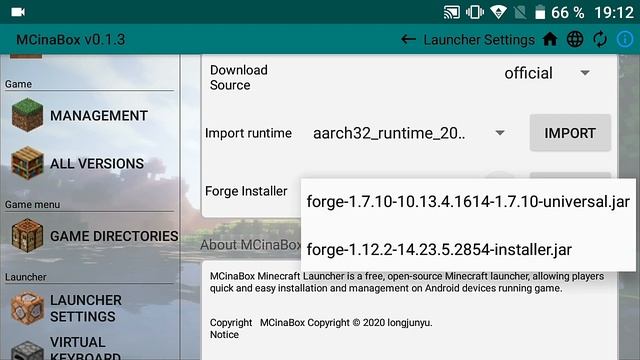Click the Copyright Notice label

point(231,329)
